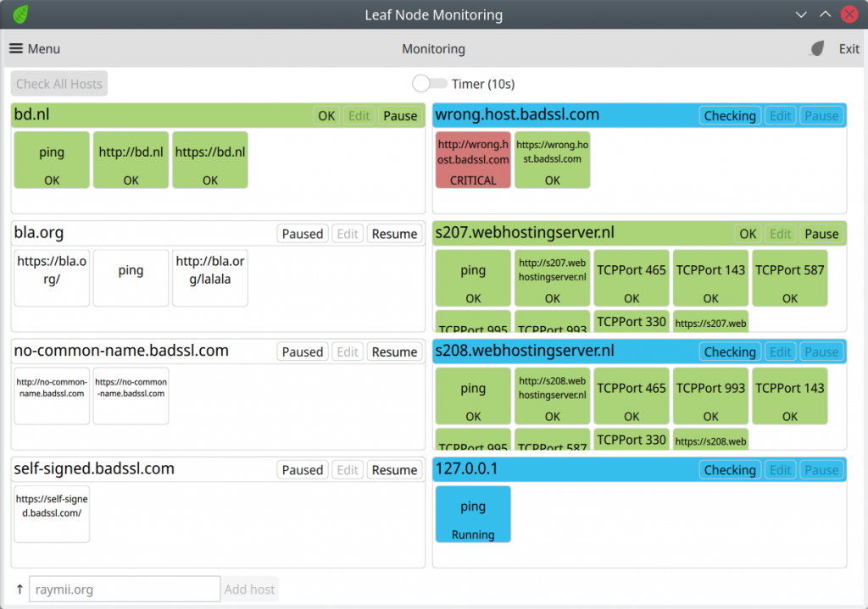This screenshot has height=609, width=868.
Task: Select the http://no-common-name.badssl.com check tile
Action: [x=52, y=396]
